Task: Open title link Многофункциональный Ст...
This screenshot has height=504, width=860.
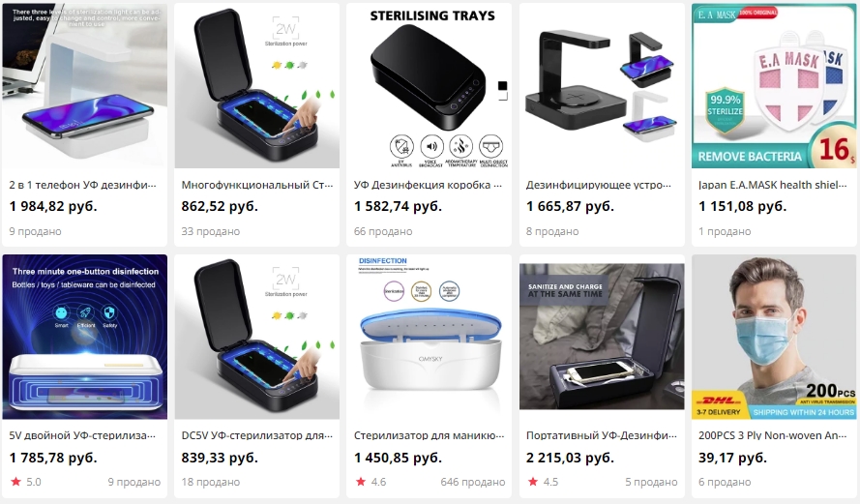Action: tap(257, 185)
